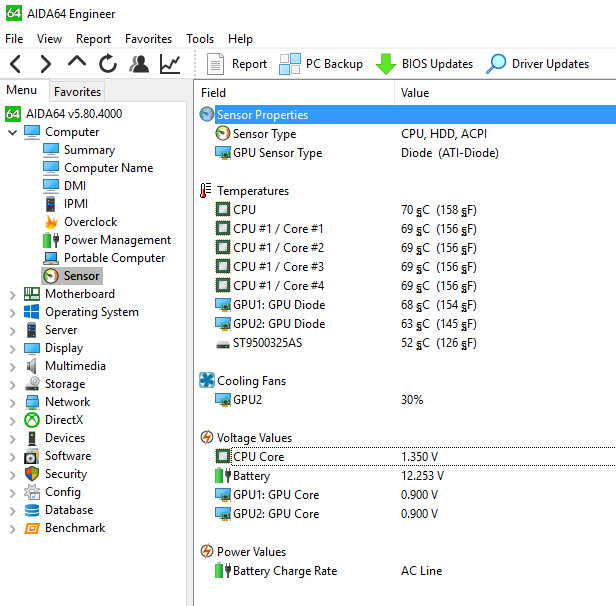Click the Report document icon
The height and width of the screenshot is (606, 616).
[215, 64]
